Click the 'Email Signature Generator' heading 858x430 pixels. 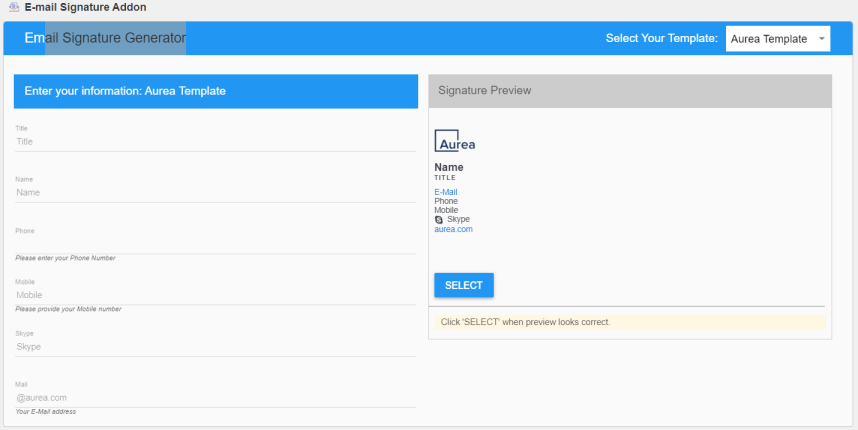point(106,38)
